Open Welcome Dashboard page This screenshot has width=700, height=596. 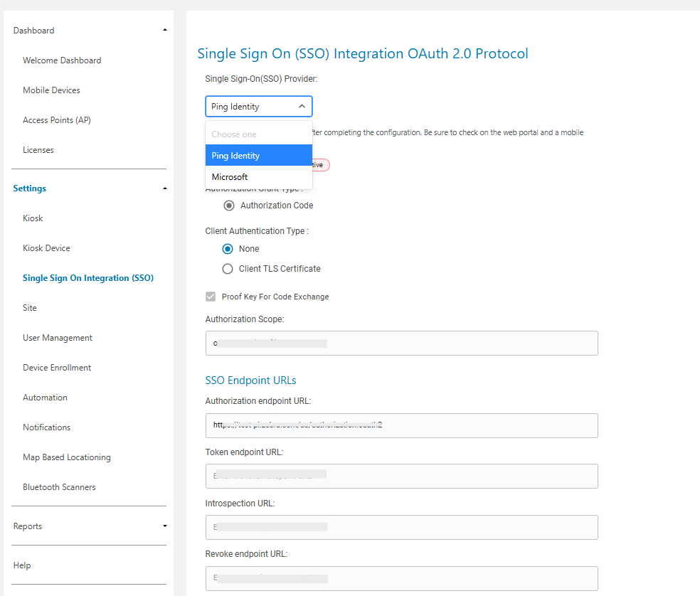pyautogui.click(x=62, y=60)
